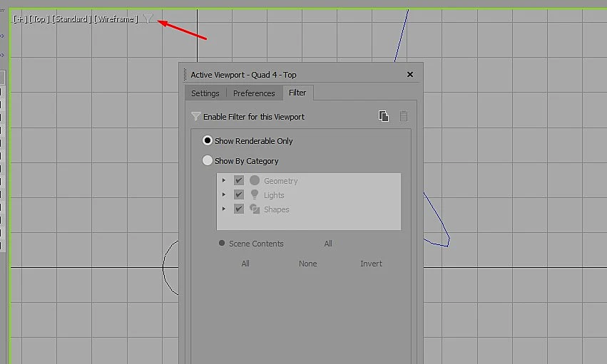Expand the Lights category tree
Screen dimensions: 607x364
224,194
